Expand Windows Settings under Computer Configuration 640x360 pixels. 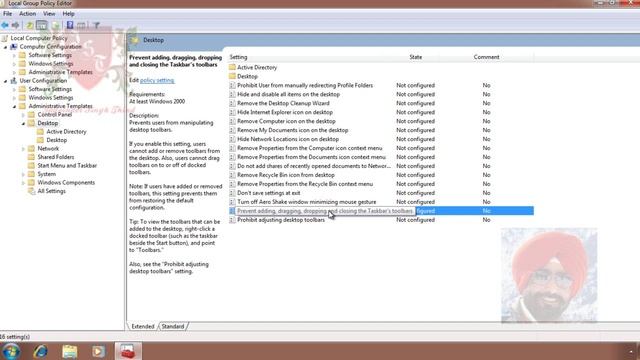(14, 64)
